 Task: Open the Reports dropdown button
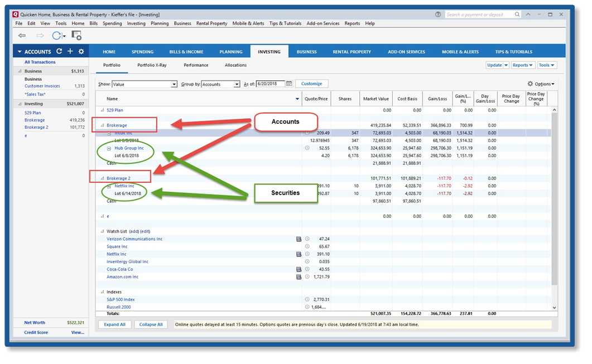coord(523,65)
